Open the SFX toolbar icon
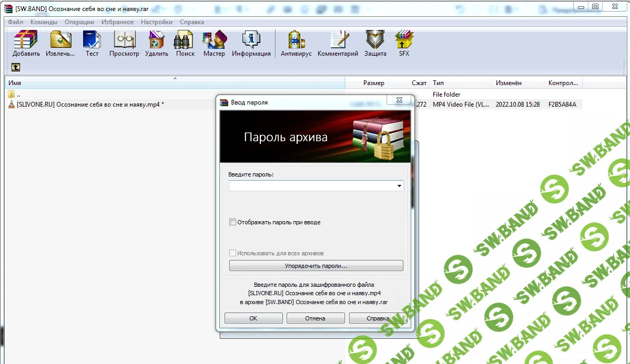This screenshot has height=364, width=630. point(404,40)
